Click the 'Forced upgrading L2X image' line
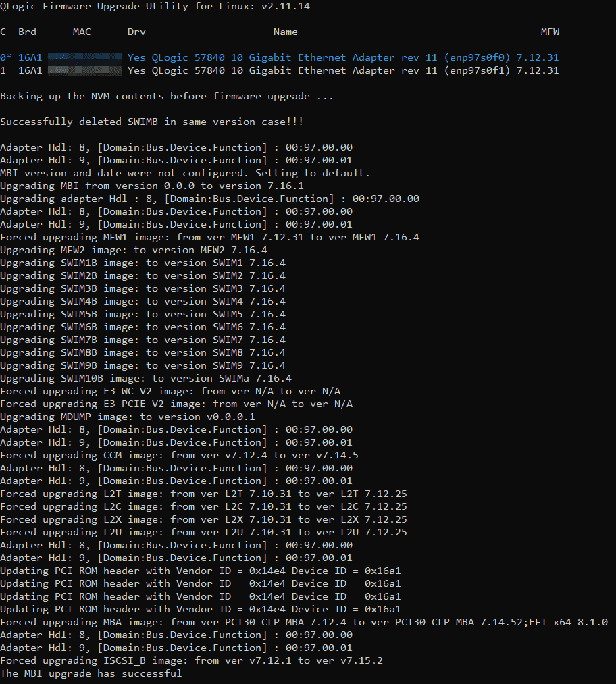This screenshot has height=684, width=616. 203,519
